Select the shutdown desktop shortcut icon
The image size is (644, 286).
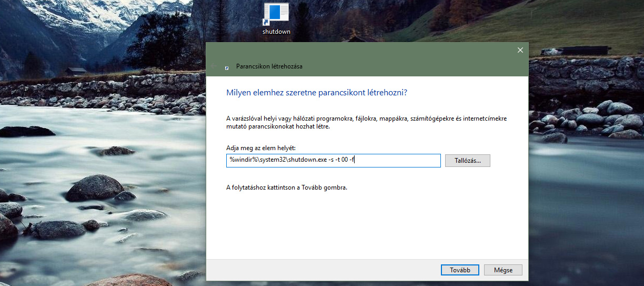click(x=276, y=14)
